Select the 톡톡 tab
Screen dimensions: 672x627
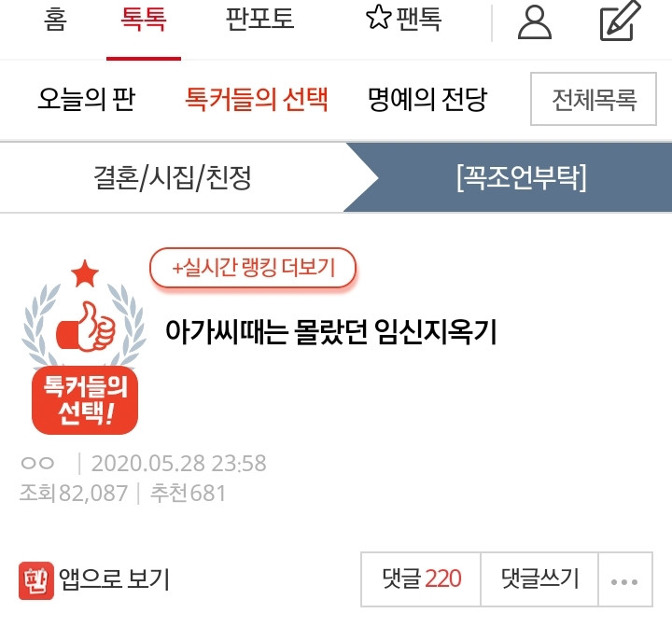(x=144, y=20)
